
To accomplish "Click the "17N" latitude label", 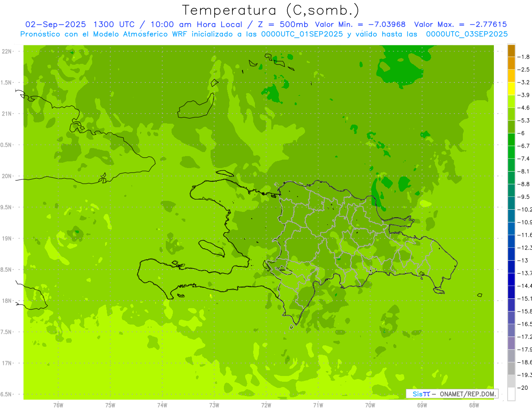I will click(6, 363).
